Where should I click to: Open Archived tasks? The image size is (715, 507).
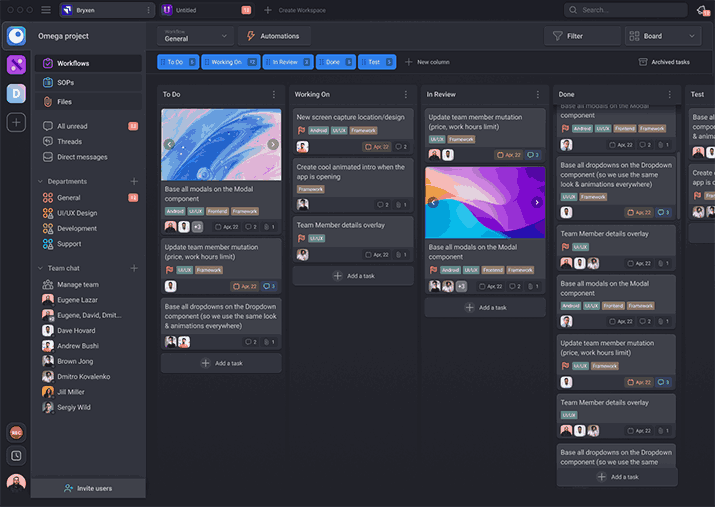coord(664,62)
